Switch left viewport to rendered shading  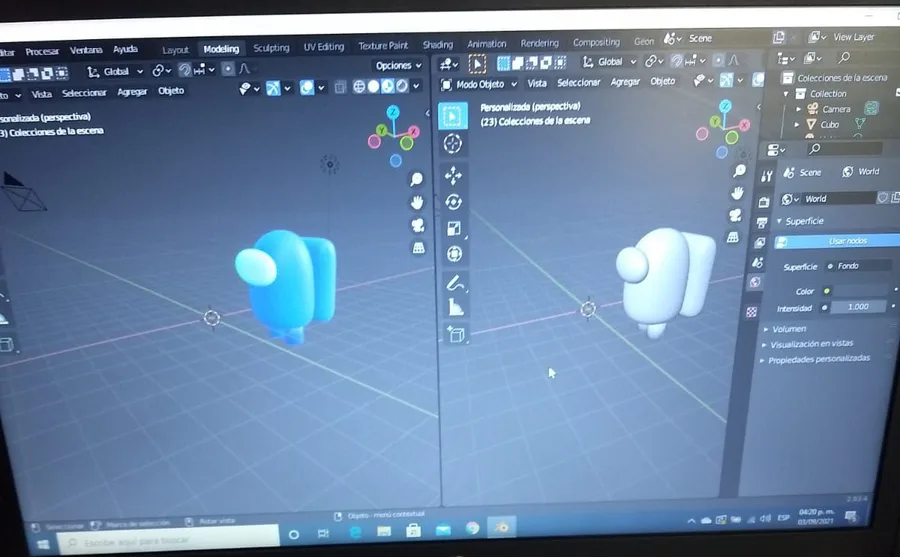(402, 86)
